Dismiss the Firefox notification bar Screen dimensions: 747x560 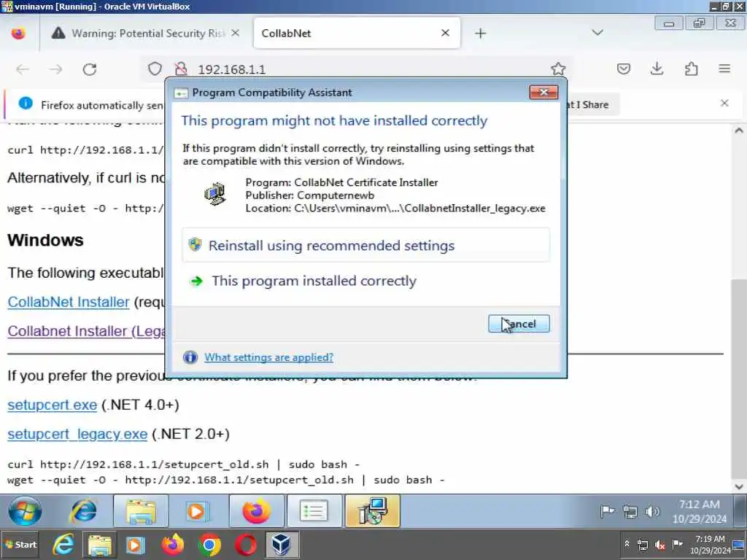click(724, 104)
